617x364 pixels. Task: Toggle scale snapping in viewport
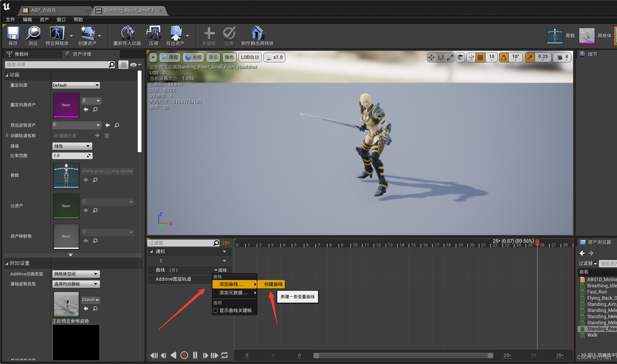pos(530,57)
